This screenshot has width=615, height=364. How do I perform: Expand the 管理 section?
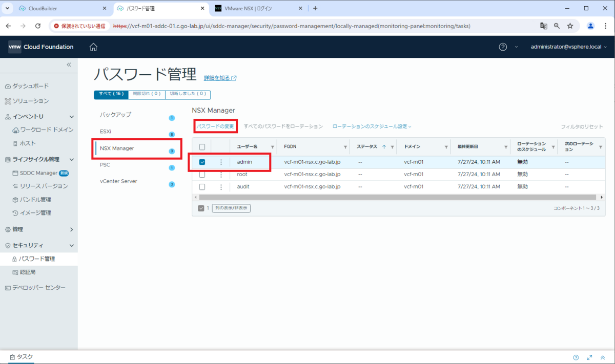pos(72,229)
